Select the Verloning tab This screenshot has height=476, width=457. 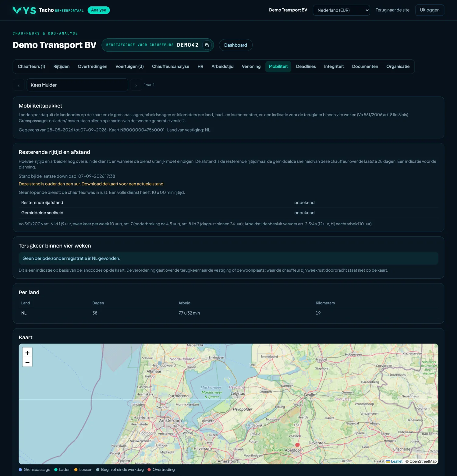pyautogui.click(x=251, y=66)
